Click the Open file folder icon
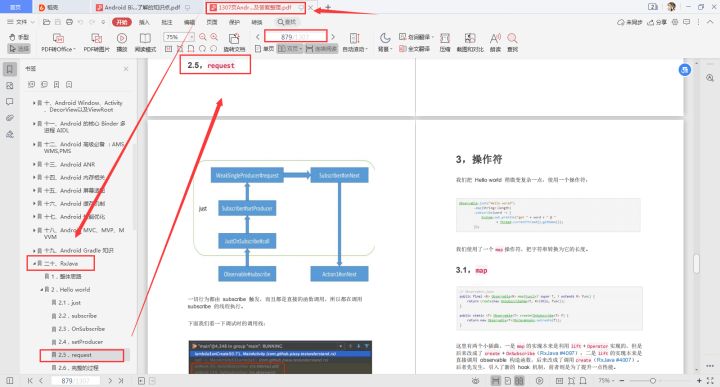 (x=46, y=22)
